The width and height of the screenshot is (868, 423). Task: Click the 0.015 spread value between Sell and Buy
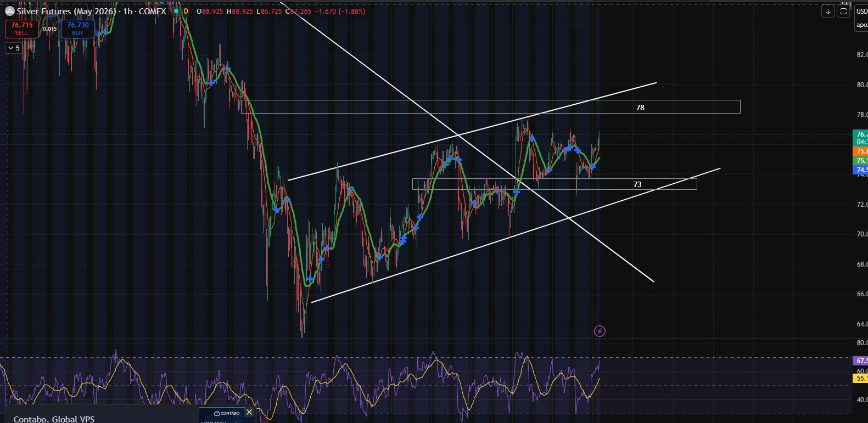(x=50, y=29)
